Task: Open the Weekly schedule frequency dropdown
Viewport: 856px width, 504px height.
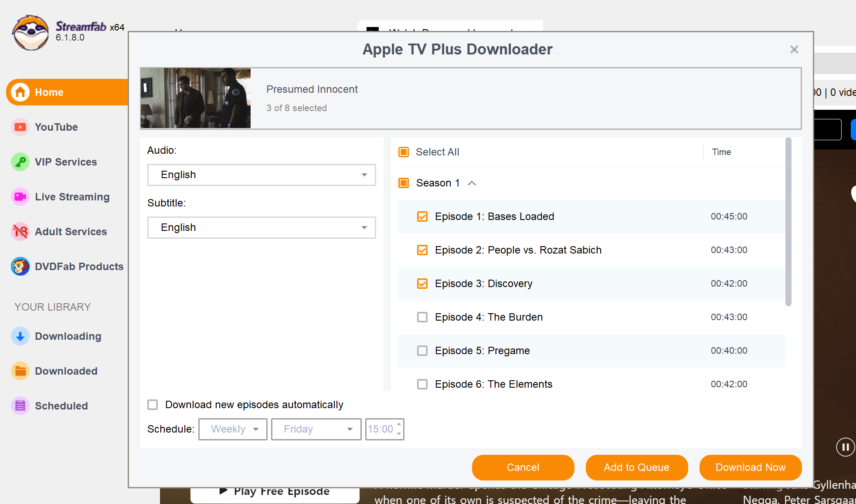Action: pyautogui.click(x=233, y=429)
